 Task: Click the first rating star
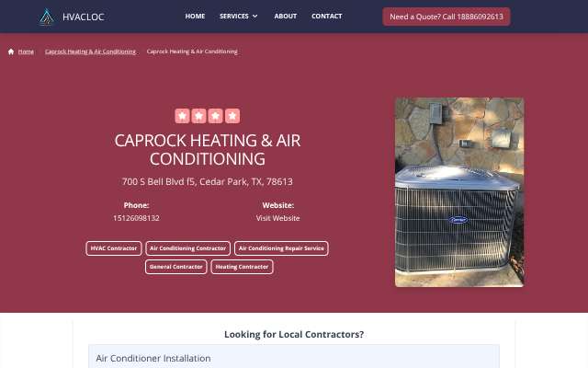pos(182,116)
